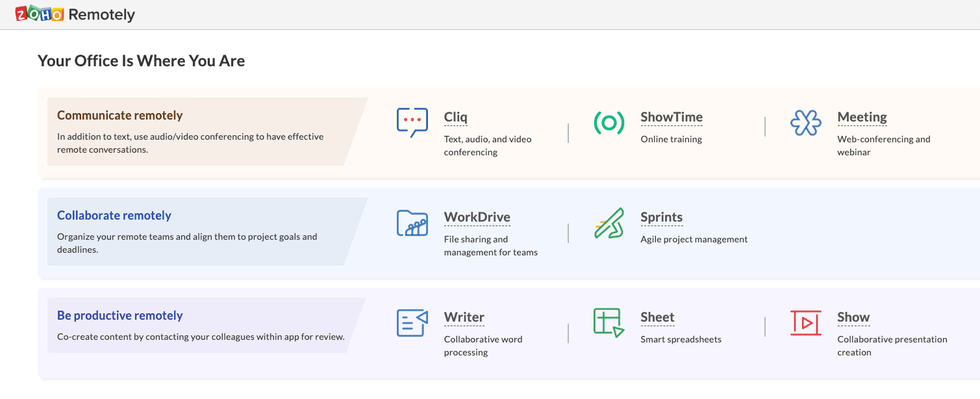This screenshot has height=399, width=980.
Task: Select the Sheet spreadsheet icon
Action: pyautogui.click(x=609, y=323)
